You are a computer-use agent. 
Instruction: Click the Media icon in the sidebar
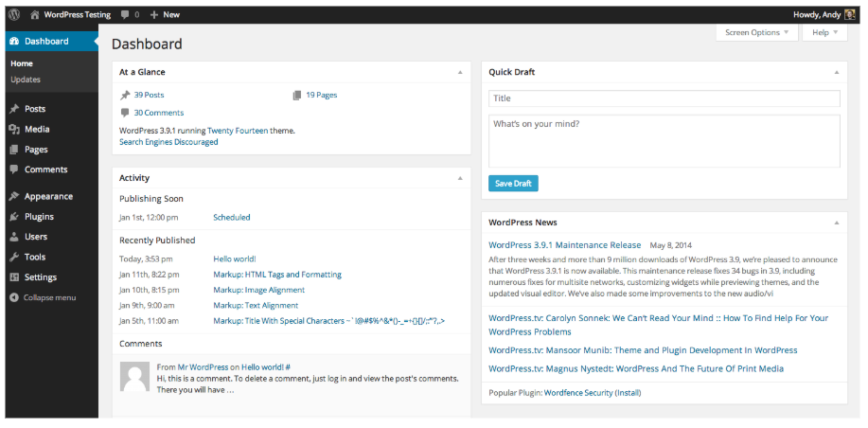point(14,130)
